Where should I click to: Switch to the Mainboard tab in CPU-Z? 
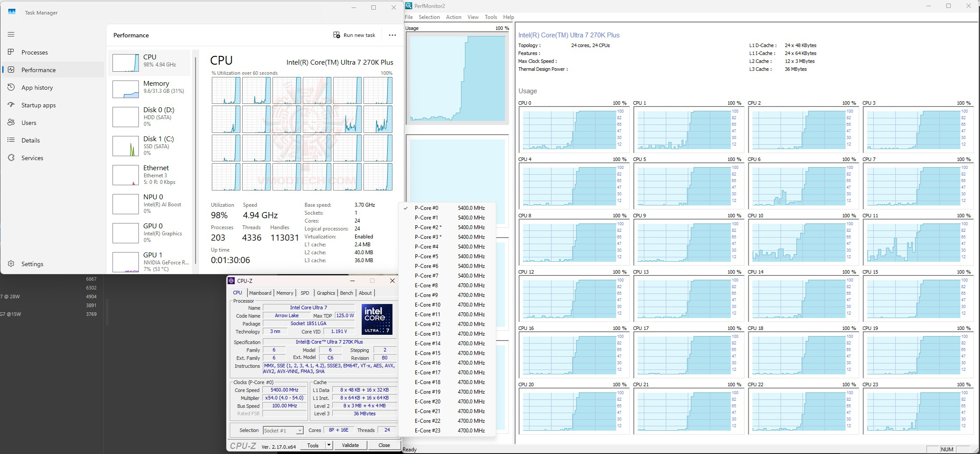tap(260, 293)
